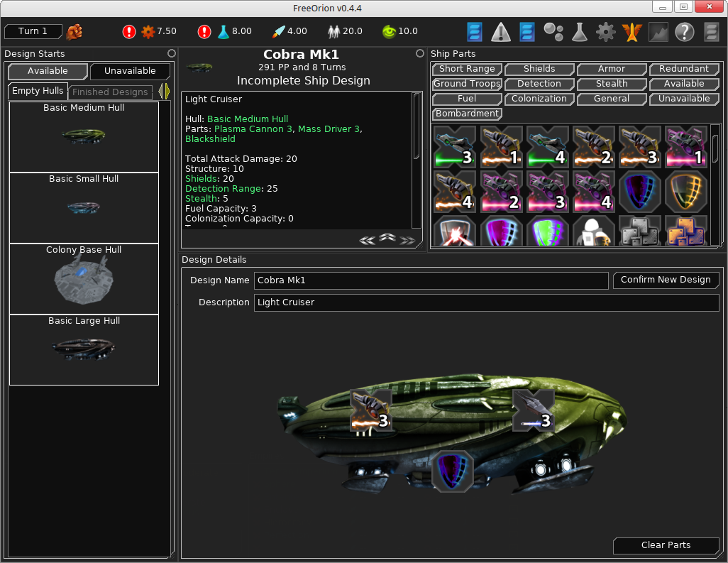Click the trade rocket resource icon
Viewport: 728px width, 563px height.
[279, 31]
